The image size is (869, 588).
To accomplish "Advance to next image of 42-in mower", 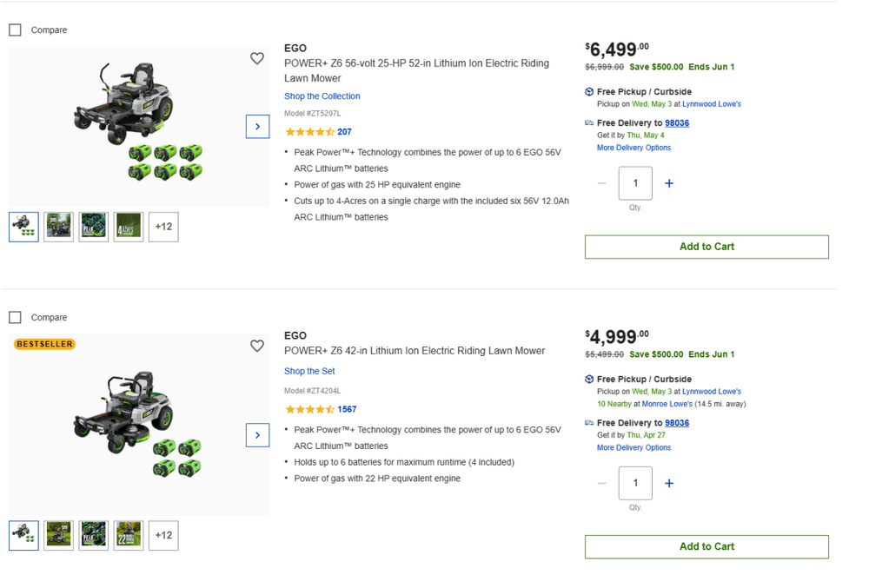I will pyautogui.click(x=257, y=435).
